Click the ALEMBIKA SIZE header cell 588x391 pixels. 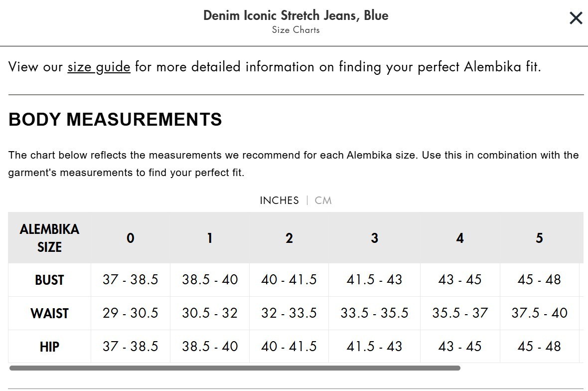click(49, 238)
